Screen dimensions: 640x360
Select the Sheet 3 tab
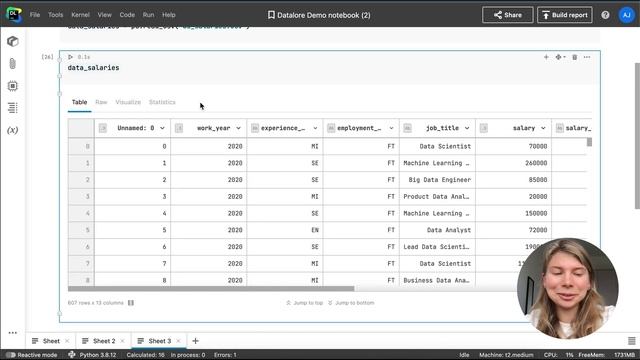(160, 341)
